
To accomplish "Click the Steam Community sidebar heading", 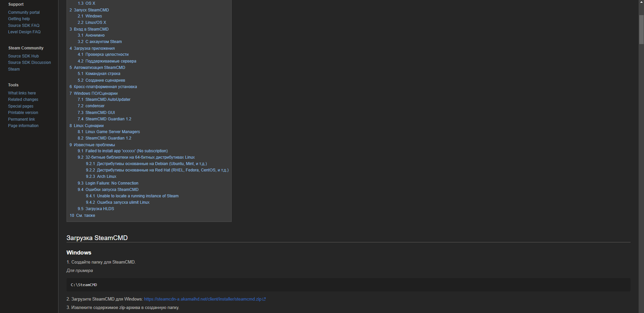I will [x=26, y=48].
